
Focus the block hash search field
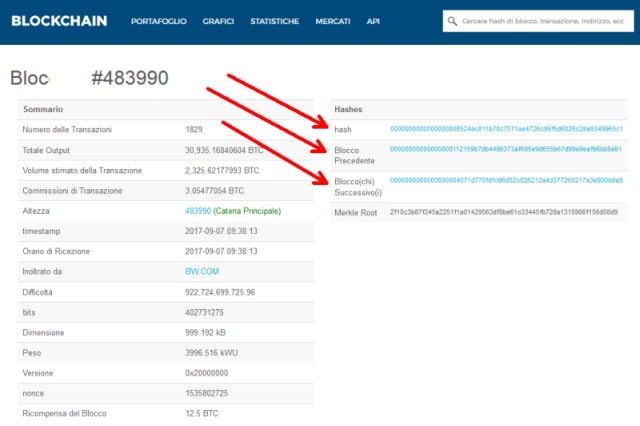pos(540,21)
